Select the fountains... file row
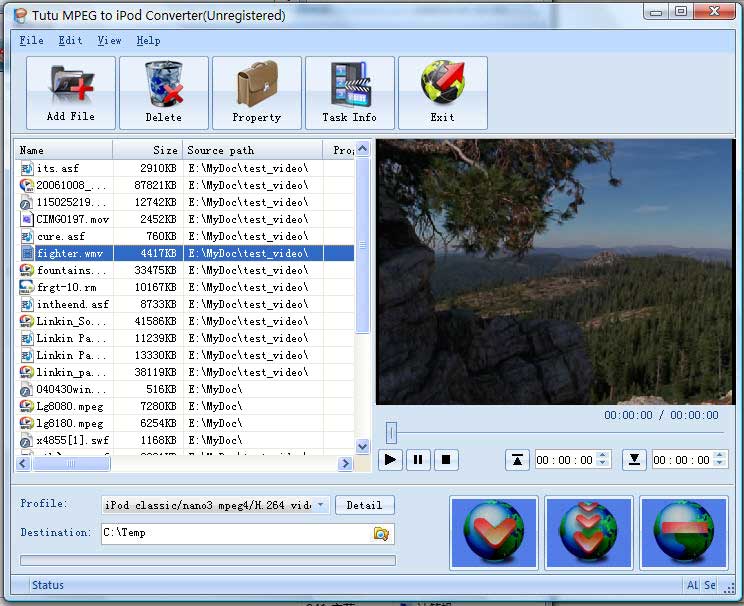Viewport: 744px width, 606px height. (x=185, y=270)
